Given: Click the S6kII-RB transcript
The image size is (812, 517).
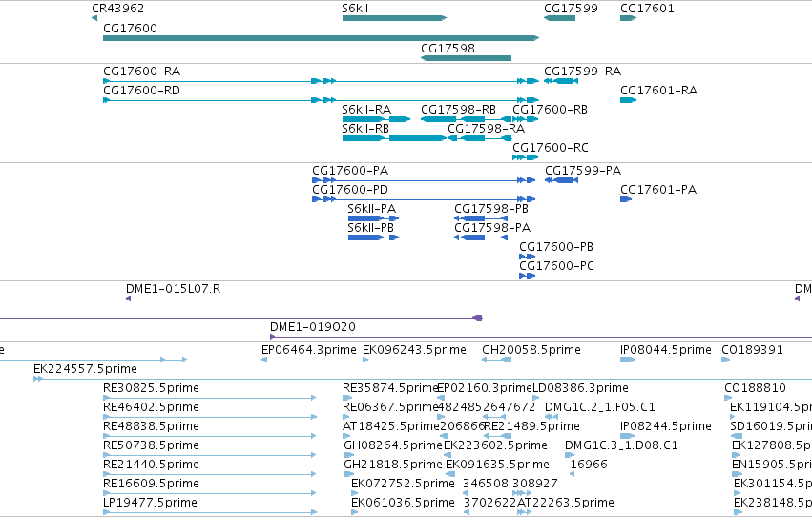Looking at the screenshot, I should (x=394, y=138).
